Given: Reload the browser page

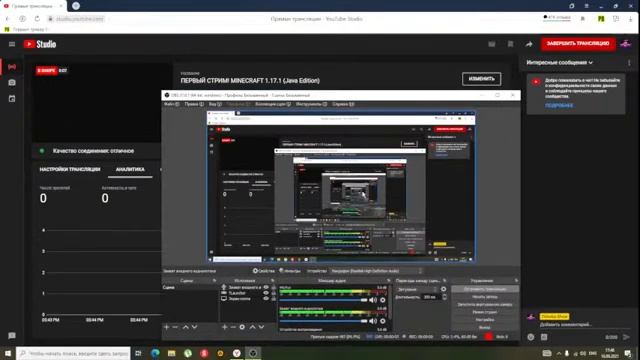Looking at the screenshot, I should [x=37, y=19].
